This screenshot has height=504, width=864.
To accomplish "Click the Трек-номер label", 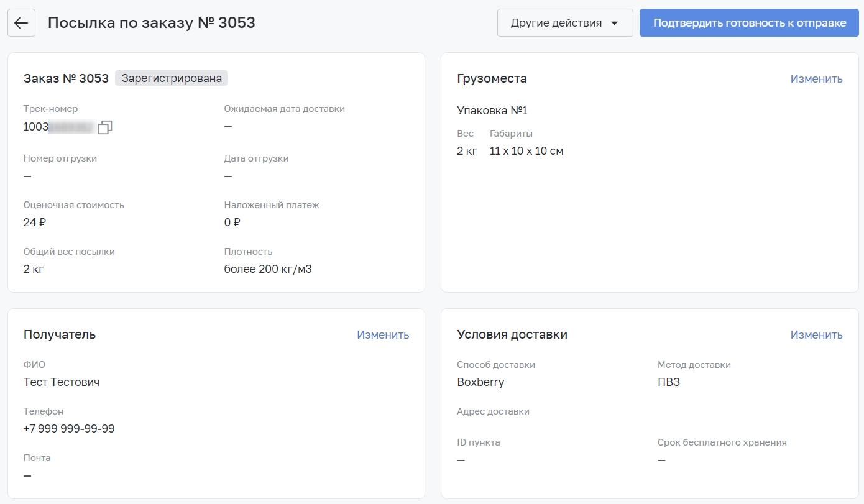I will [x=50, y=109].
